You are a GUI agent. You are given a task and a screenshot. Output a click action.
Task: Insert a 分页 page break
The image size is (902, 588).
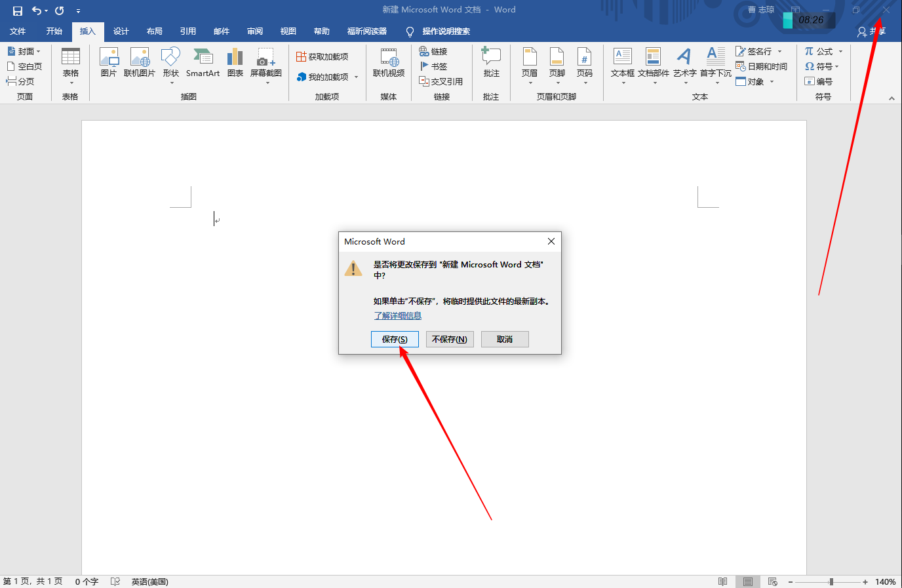pos(20,81)
